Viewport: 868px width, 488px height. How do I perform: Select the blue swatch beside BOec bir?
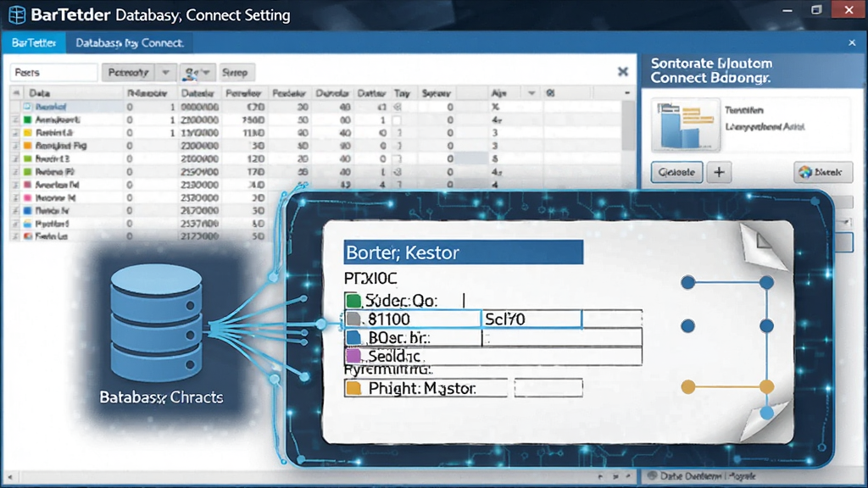pos(353,337)
